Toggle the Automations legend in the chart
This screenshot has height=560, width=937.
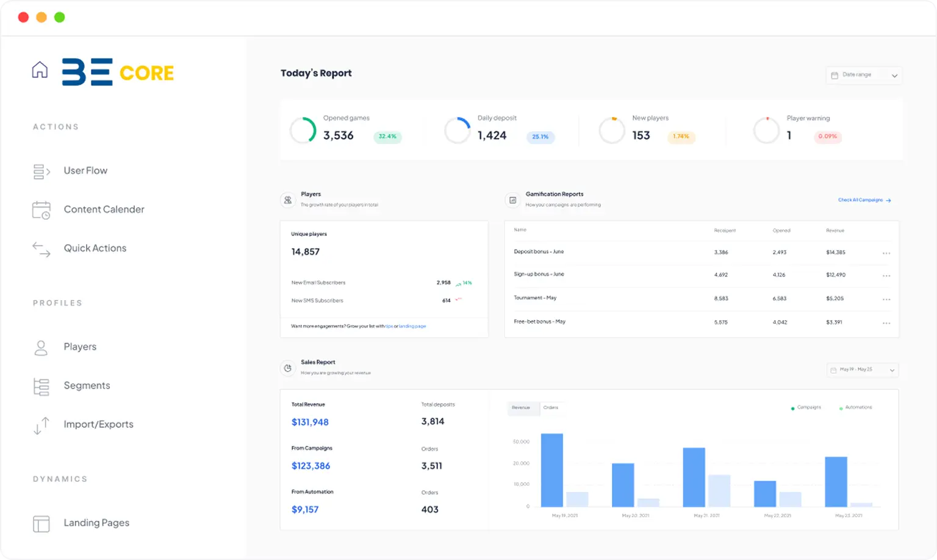[856, 407]
